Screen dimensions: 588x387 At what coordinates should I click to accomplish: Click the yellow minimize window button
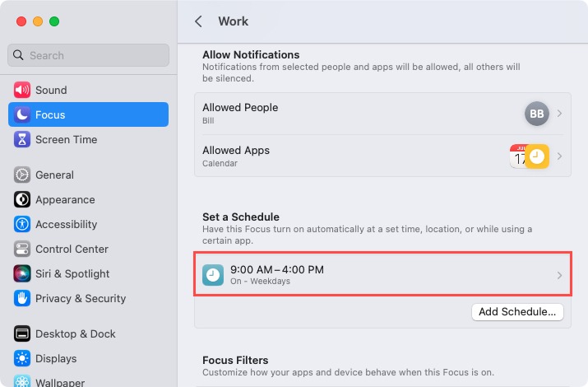click(38, 21)
